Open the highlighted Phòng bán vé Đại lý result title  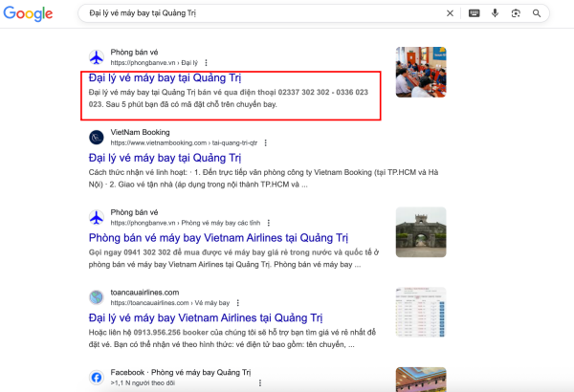164,77
